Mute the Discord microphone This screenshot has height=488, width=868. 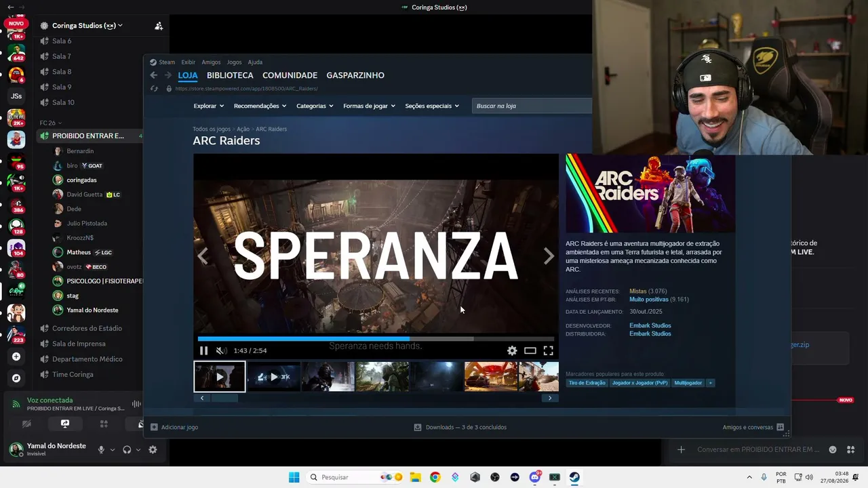pos(101,449)
